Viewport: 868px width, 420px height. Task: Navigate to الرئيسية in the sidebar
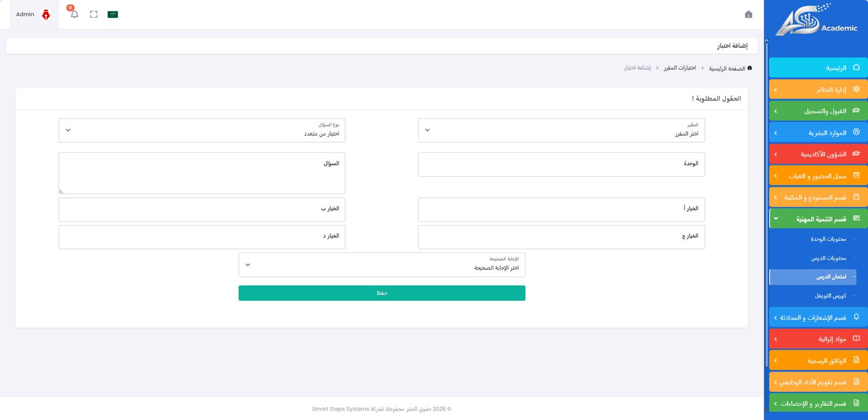tap(817, 67)
